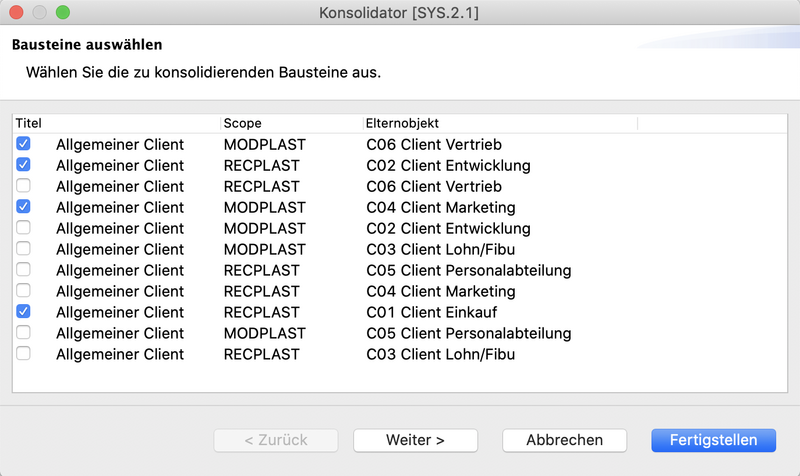800x476 pixels.
Task: Select 'C04 Client Marketing' in the MODPLAST row
Action: 441,207
